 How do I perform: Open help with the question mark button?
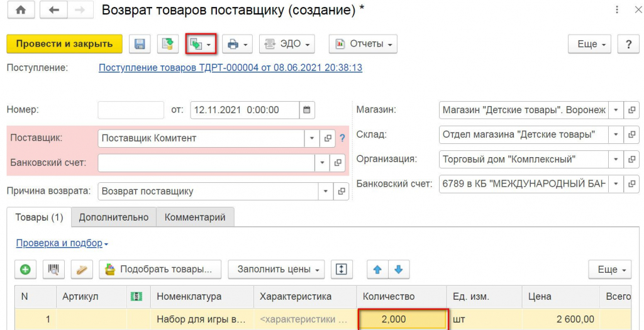pyautogui.click(x=628, y=44)
